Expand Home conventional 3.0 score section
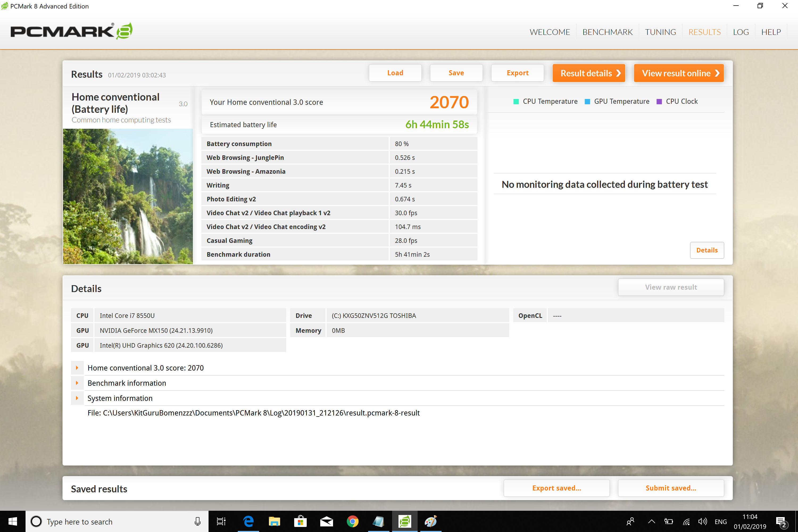 pos(77,368)
